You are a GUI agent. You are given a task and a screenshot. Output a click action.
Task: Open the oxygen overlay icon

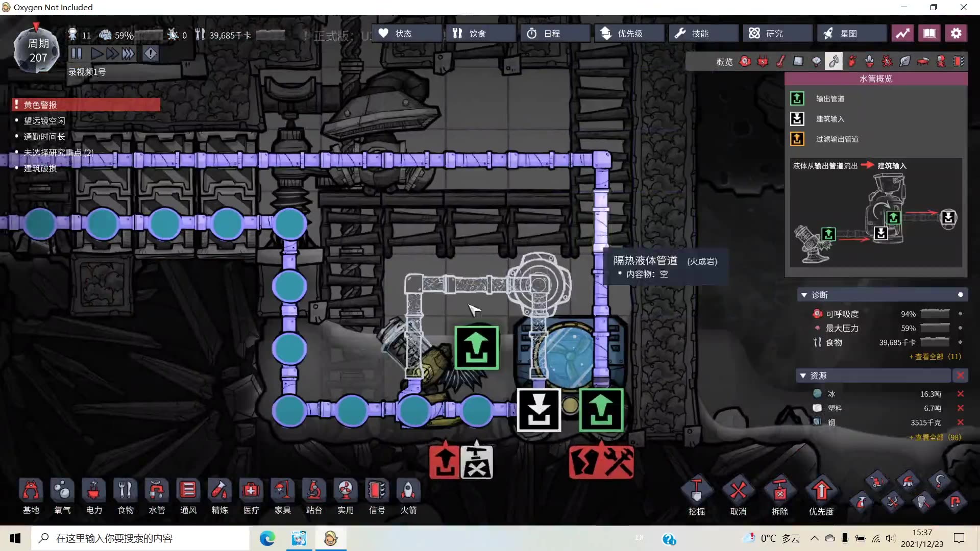pyautogui.click(x=745, y=62)
